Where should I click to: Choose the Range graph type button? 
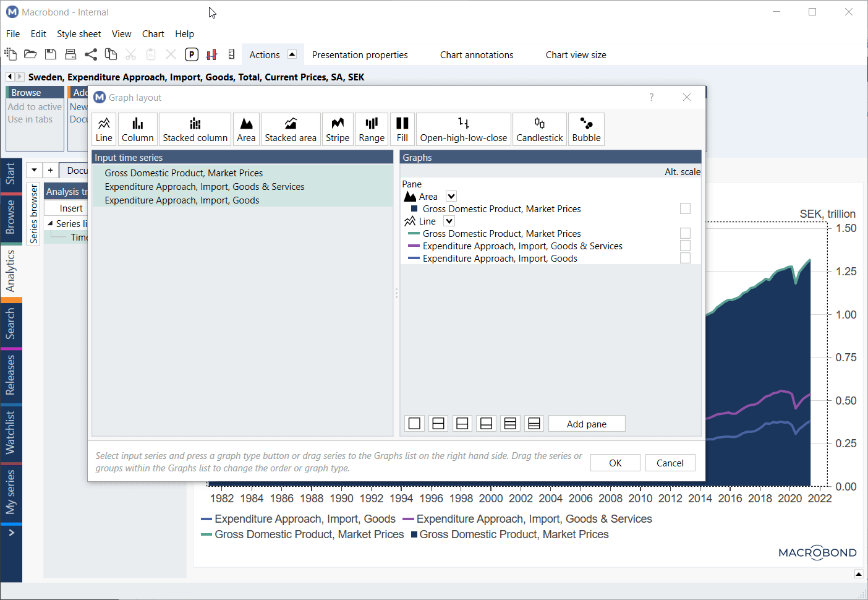pos(372,129)
